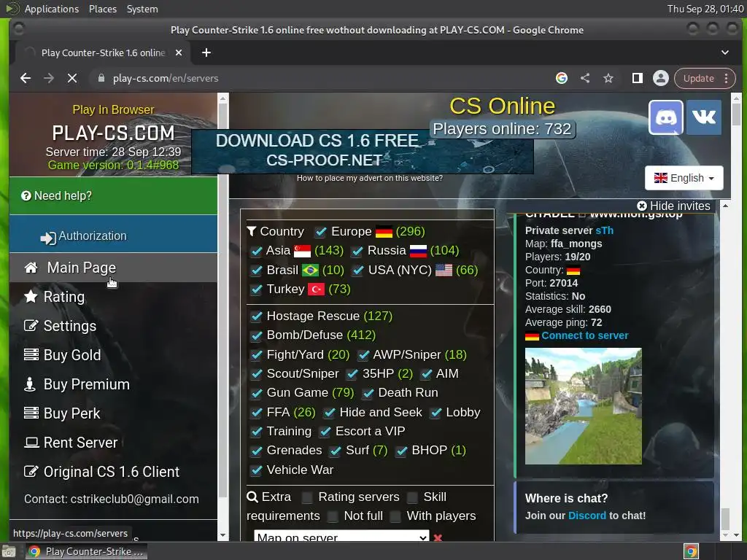Click the page scrollbar thumb
This screenshot has height=560, width=747.
click(x=737, y=114)
